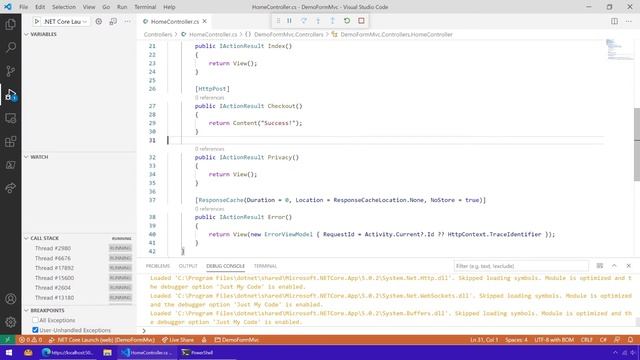Click Step Into in debug toolbar
Viewport: 640px width, 360px height.
(x=318, y=21)
